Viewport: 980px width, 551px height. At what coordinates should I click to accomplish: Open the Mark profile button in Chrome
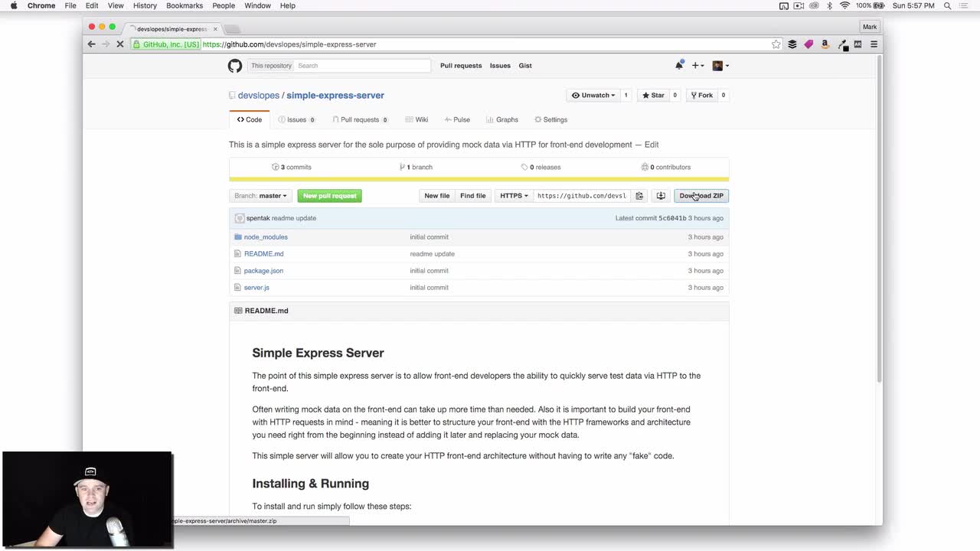tap(870, 27)
